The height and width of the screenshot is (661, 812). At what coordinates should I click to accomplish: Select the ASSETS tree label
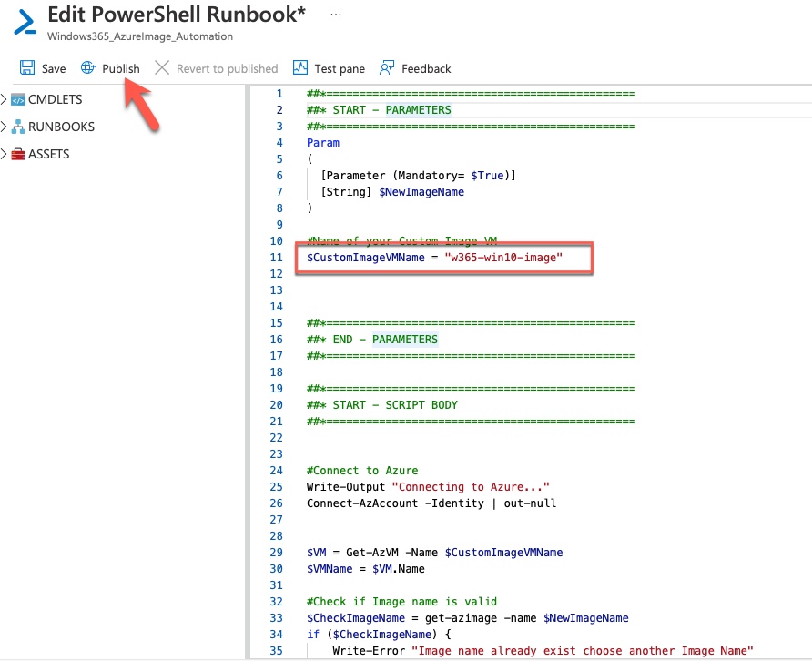click(x=48, y=155)
